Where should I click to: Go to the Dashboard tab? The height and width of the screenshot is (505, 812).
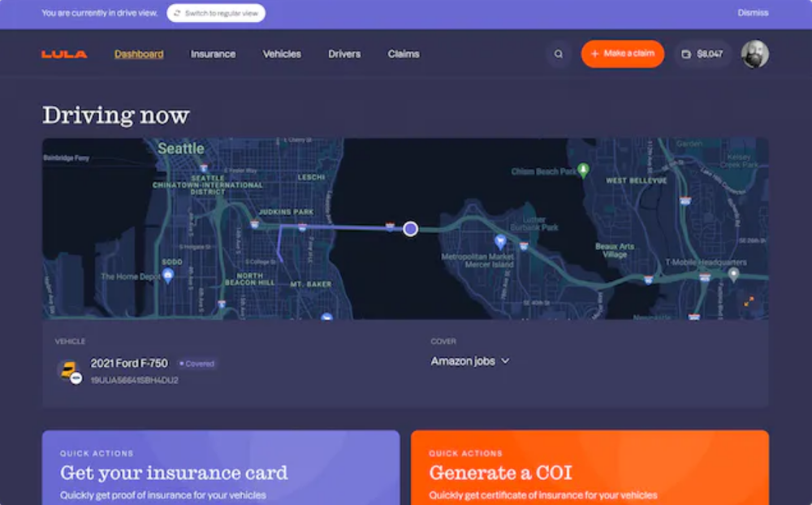pos(139,54)
